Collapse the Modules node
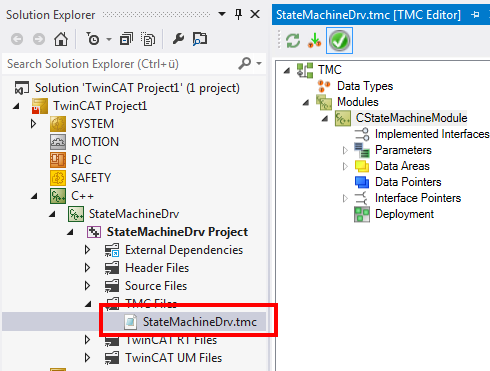The image size is (490, 371). 306,102
